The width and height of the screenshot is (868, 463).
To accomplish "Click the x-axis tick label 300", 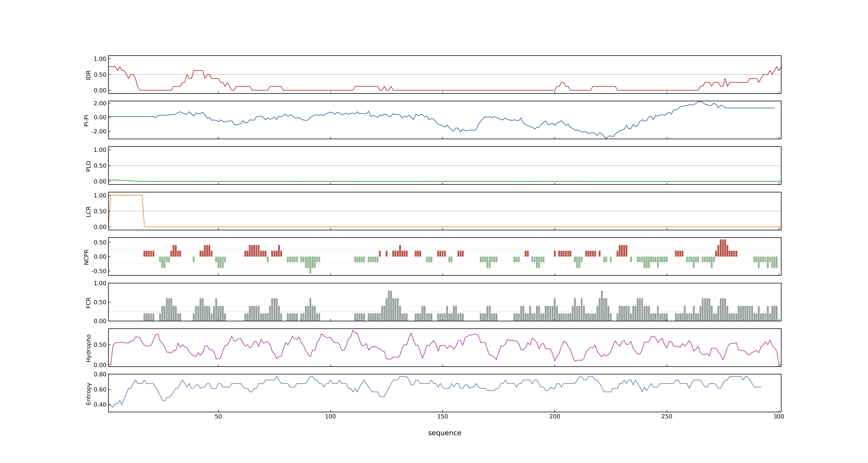I will click(779, 416).
